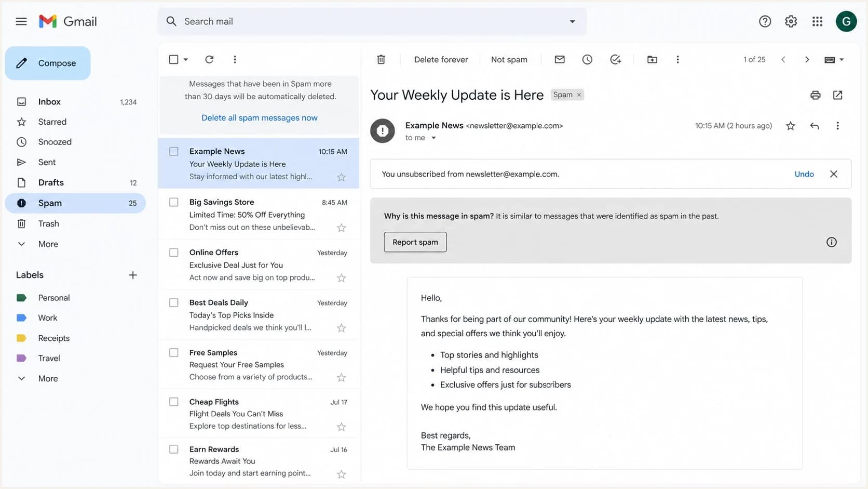Open the Trash folder
The image size is (868, 489).
point(76,223)
